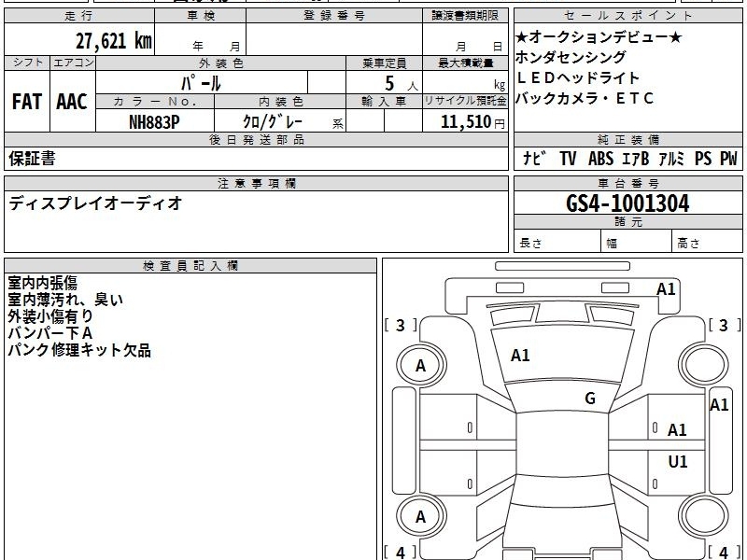
Task: Click the バックカメラ・ETC sales point
Action: coord(585,98)
